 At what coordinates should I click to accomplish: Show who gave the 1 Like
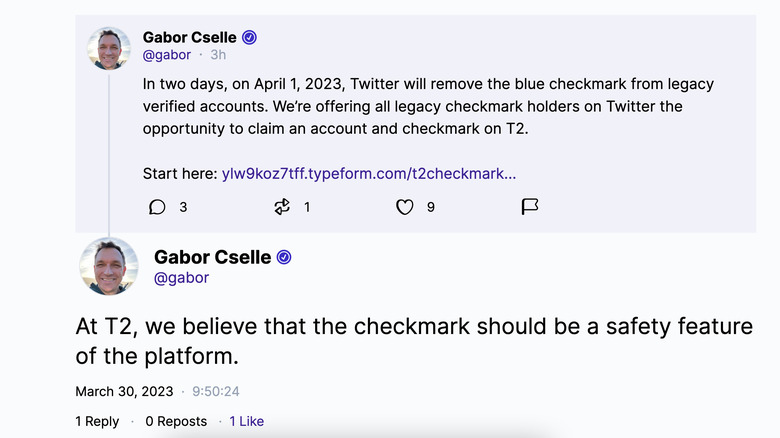coord(246,421)
